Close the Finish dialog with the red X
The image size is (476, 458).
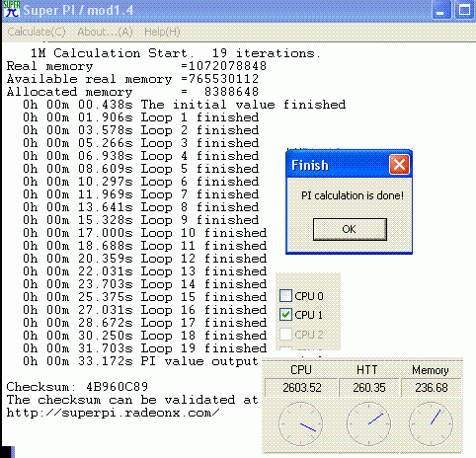tap(399, 164)
